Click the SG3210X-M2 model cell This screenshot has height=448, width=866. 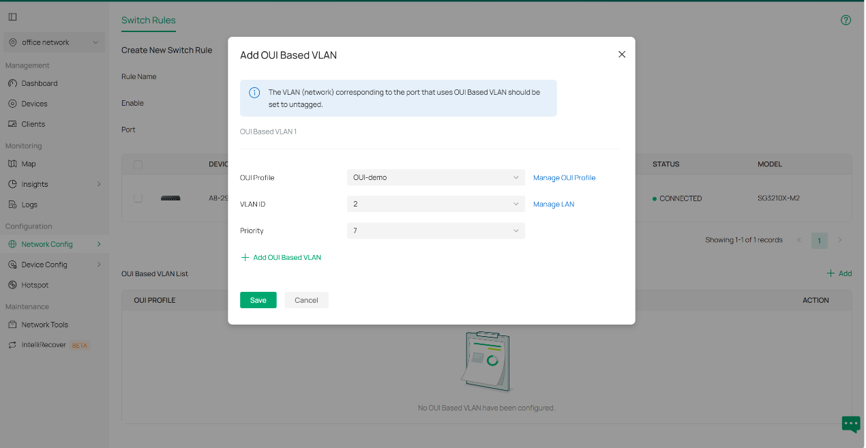tap(779, 199)
